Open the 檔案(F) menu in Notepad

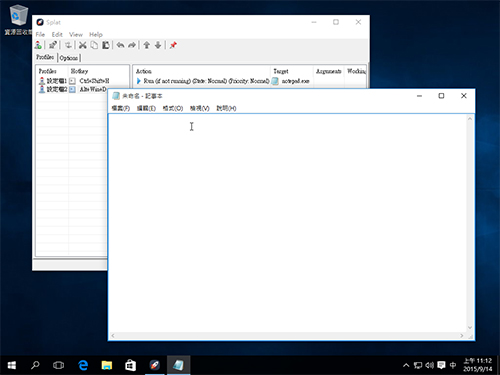121,108
